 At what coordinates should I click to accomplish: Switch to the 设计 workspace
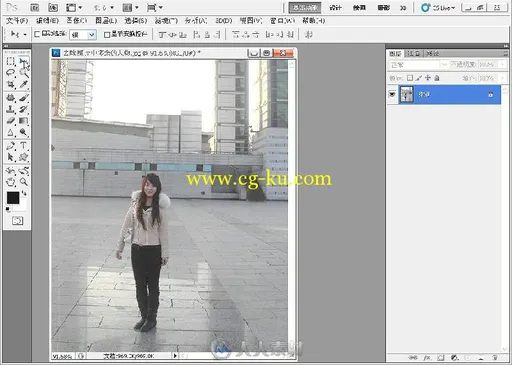tap(335, 8)
